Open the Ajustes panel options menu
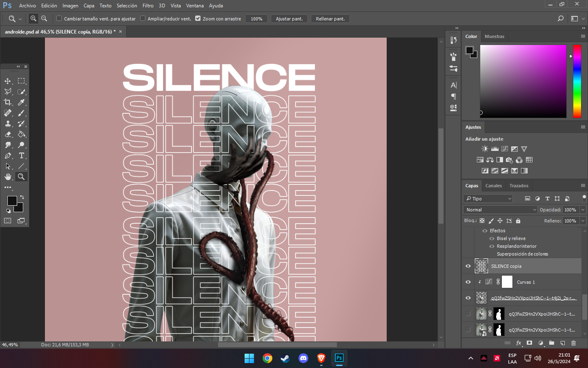 [583, 127]
